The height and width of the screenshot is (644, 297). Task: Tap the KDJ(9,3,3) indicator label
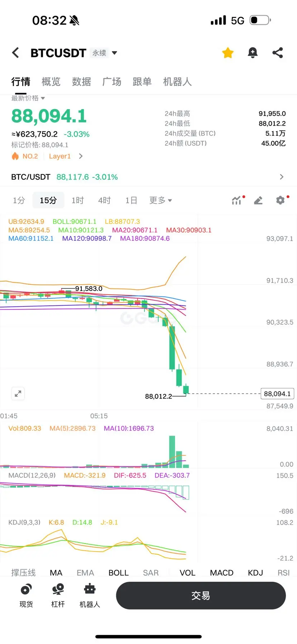click(24, 522)
